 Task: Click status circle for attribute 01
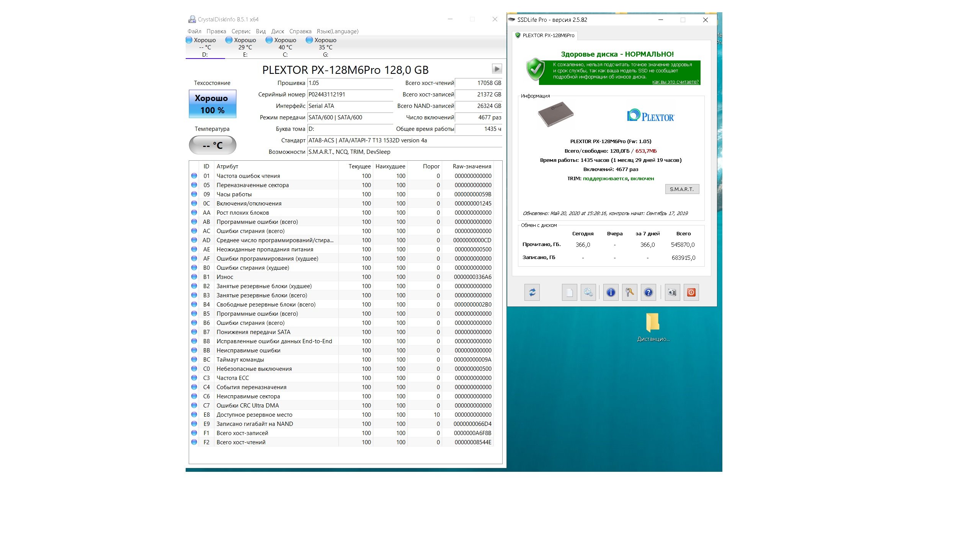[x=194, y=176]
